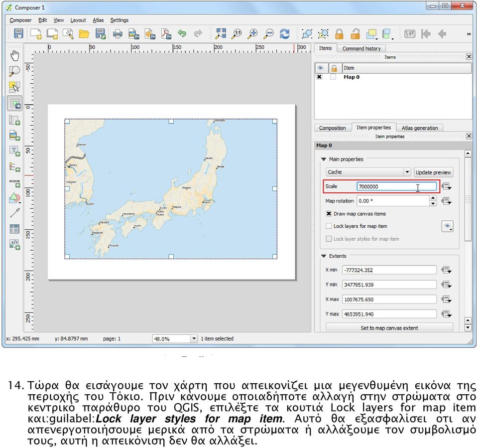Open the Edit menu
Screen dimensions: 478x448
(43, 20)
